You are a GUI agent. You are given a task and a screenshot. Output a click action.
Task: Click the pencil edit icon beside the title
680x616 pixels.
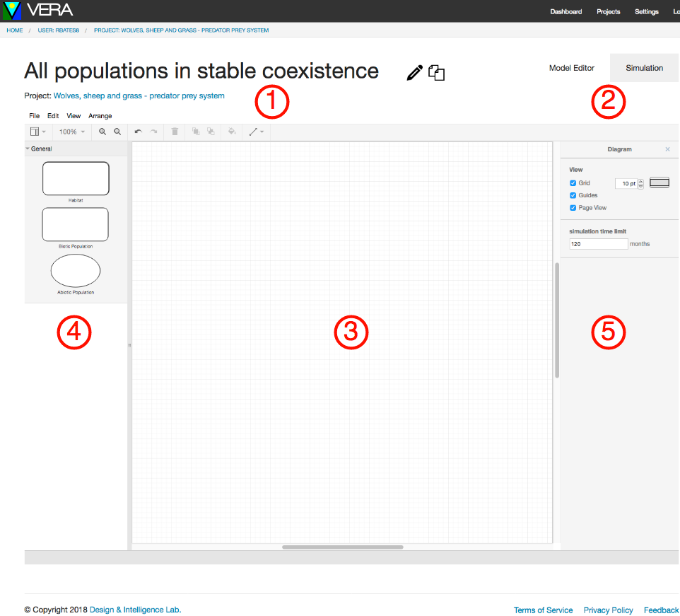(x=415, y=72)
